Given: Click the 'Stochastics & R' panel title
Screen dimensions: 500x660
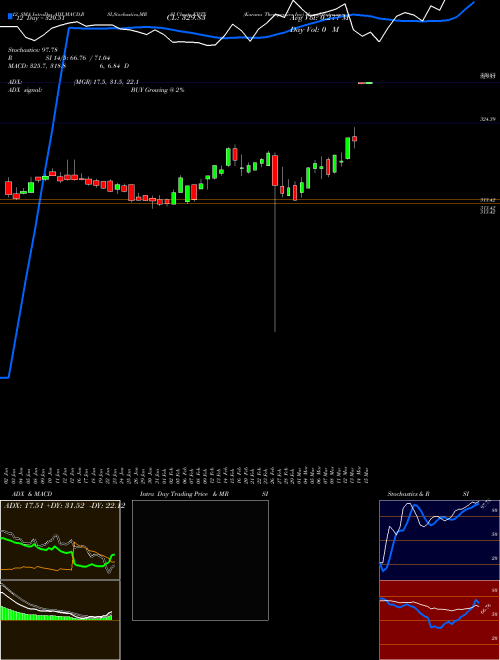Looking at the screenshot, I should tap(408, 494).
